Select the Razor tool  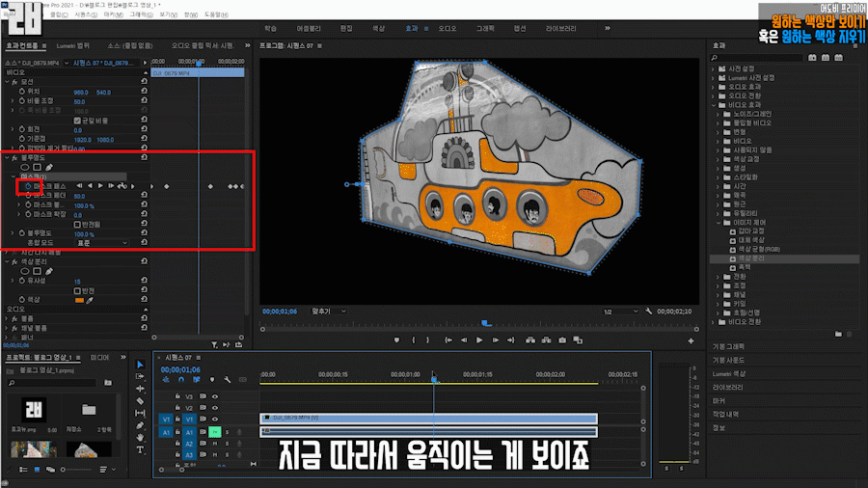140,401
